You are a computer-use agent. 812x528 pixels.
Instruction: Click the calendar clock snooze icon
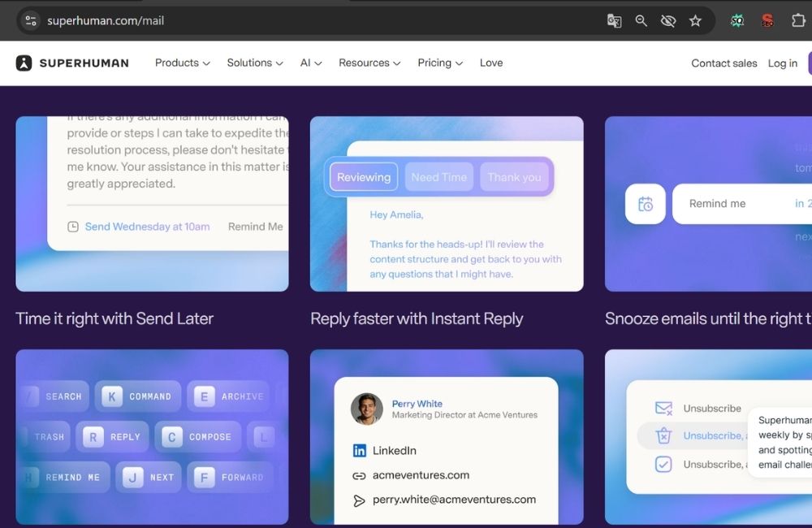coord(646,204)
